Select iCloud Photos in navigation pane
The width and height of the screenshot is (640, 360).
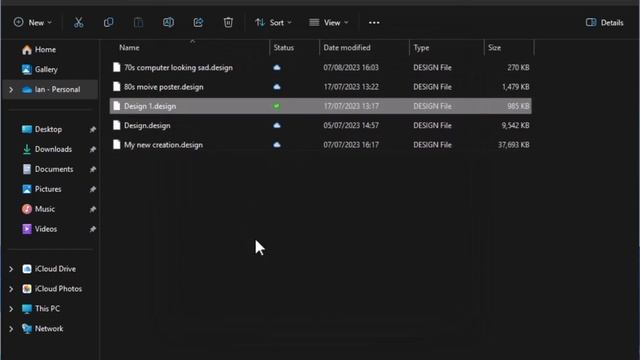[x=52, y=289]
